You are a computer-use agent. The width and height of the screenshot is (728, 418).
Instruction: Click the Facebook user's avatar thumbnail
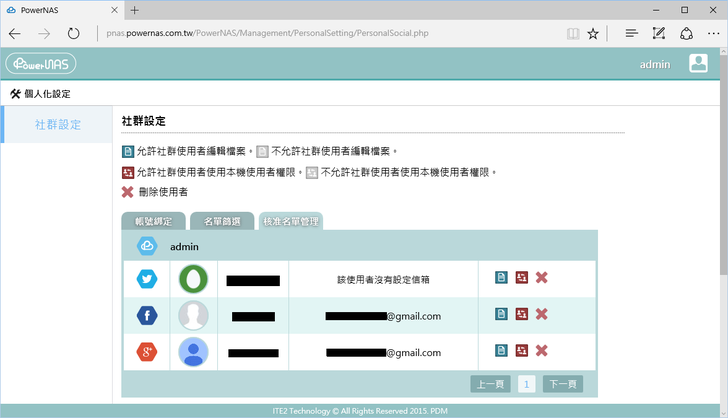pos(193,315)
